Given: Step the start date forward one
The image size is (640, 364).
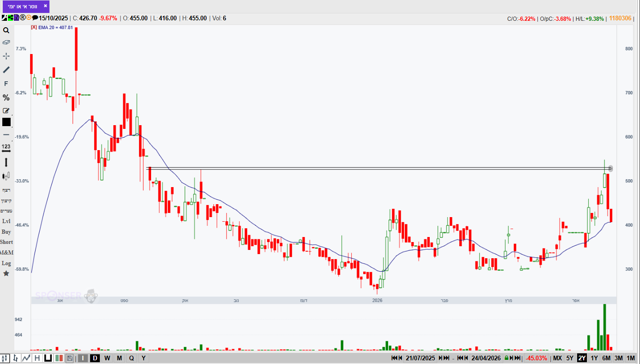Looking at the screenshot, I should (440, 358).
